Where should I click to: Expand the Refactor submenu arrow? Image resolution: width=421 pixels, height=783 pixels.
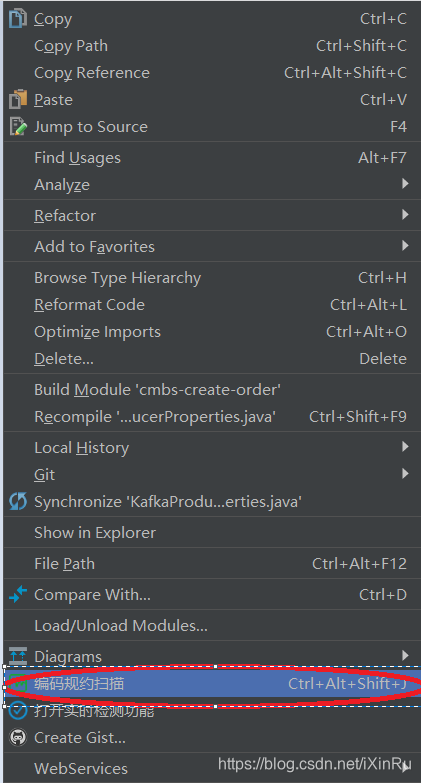pyautogui.click(x=405, y=215)
